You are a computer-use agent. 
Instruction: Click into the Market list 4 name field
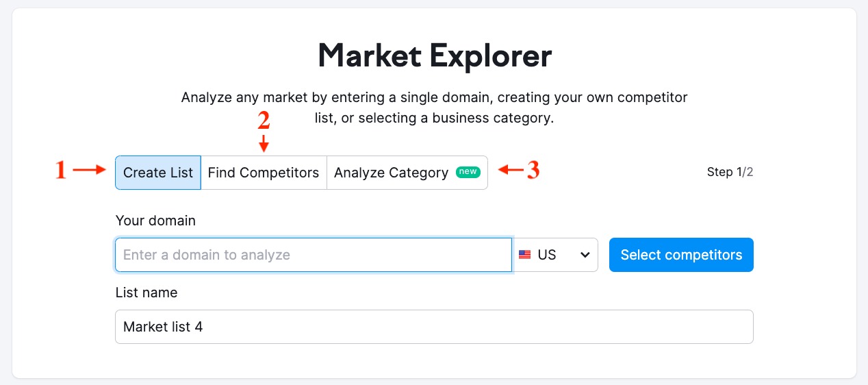[x=434, y=327]
